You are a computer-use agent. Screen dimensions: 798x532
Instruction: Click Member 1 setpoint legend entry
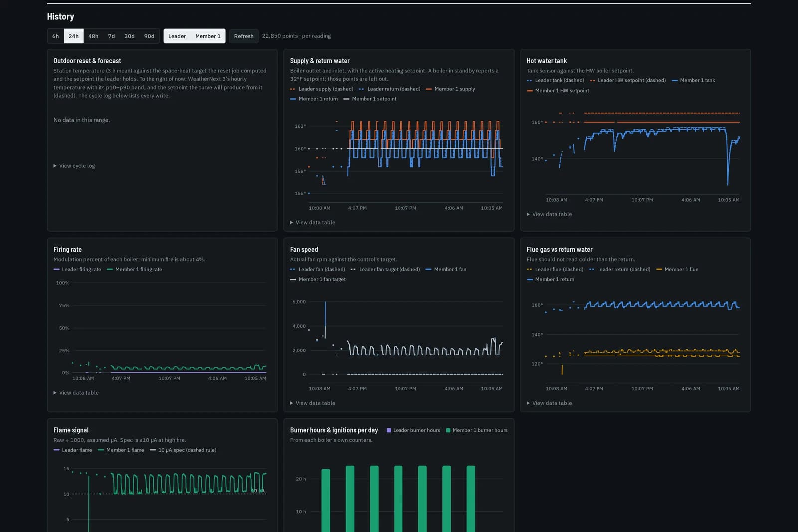[370, 99]
